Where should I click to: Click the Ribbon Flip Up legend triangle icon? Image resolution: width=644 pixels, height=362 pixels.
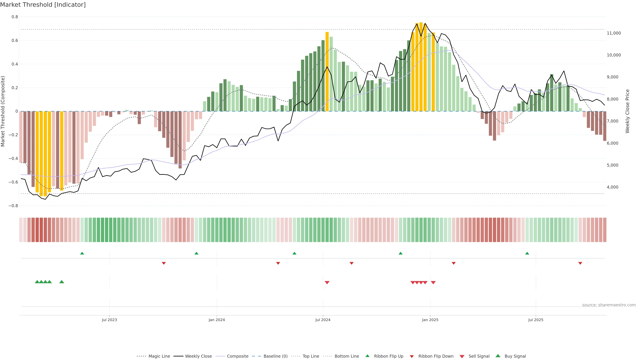tap(367, 356)
